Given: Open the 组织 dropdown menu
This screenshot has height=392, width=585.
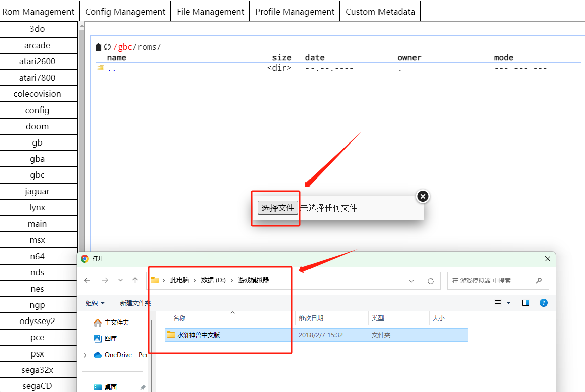Looking at the screenshot, I should click(95, 303).
